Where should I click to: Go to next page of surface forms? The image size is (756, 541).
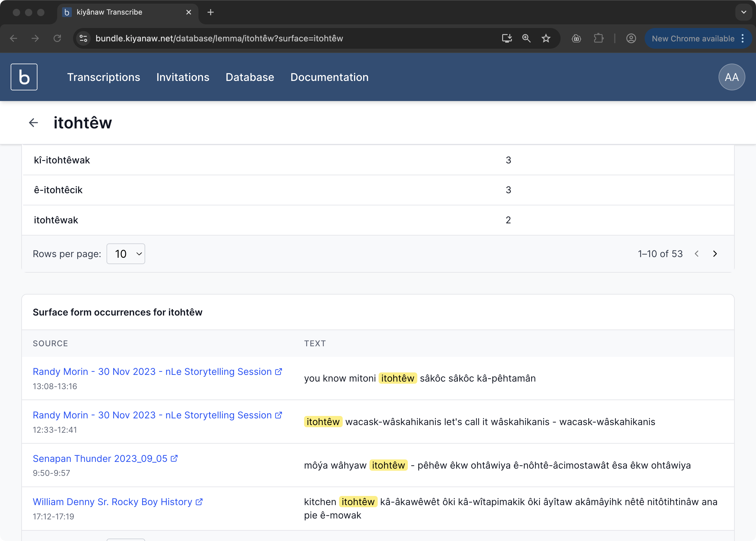(x=715, y=254)
